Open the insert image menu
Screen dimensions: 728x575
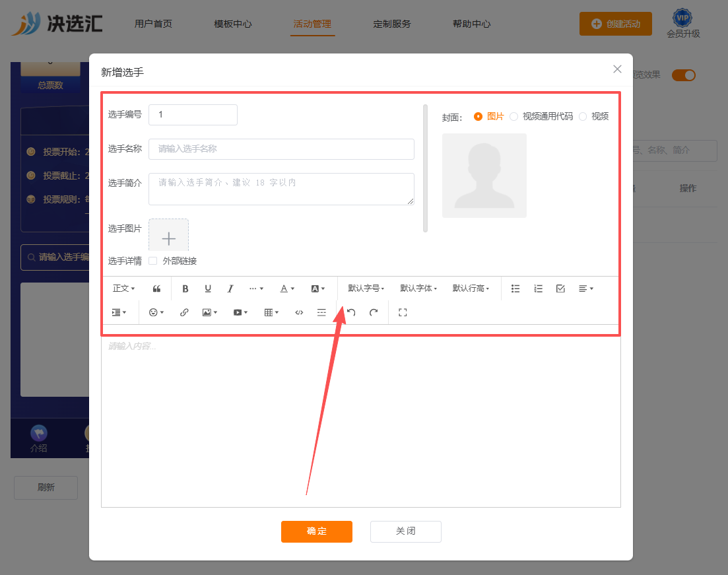(x=210, y=312)
